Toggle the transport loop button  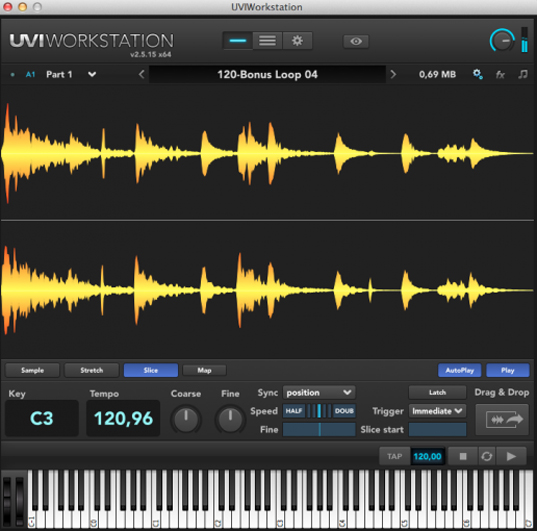[487, 456]
